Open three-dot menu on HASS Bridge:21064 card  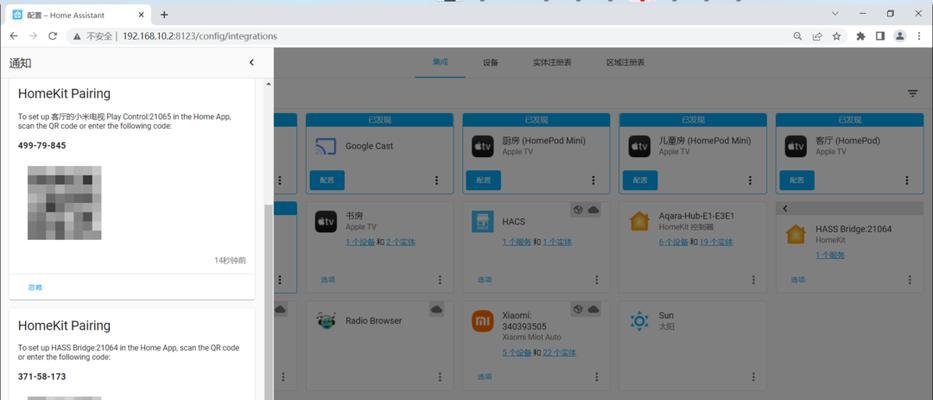(x=910, y=279)
